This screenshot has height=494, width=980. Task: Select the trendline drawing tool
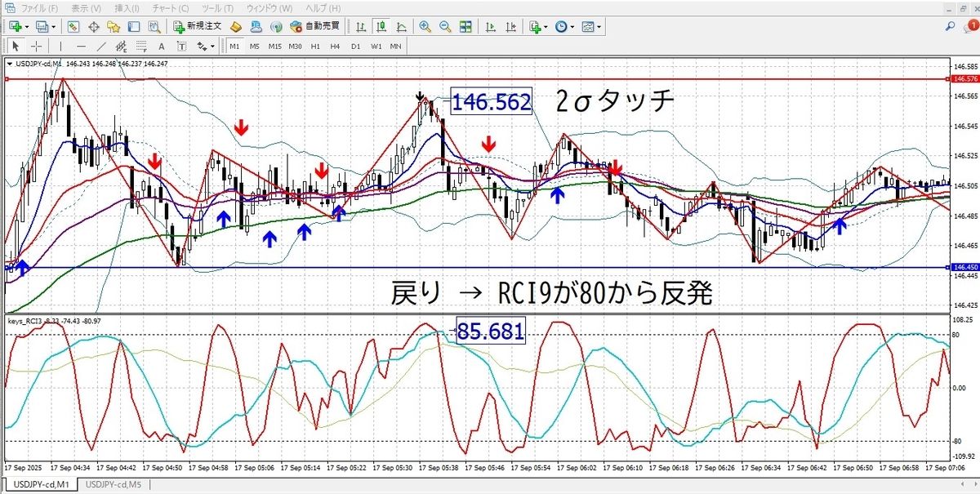101,47
